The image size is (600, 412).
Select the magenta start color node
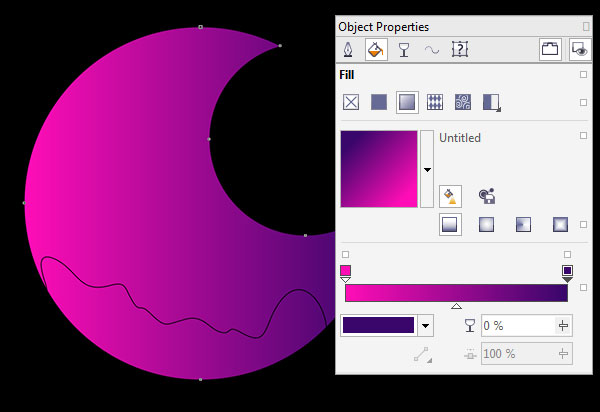345,273
